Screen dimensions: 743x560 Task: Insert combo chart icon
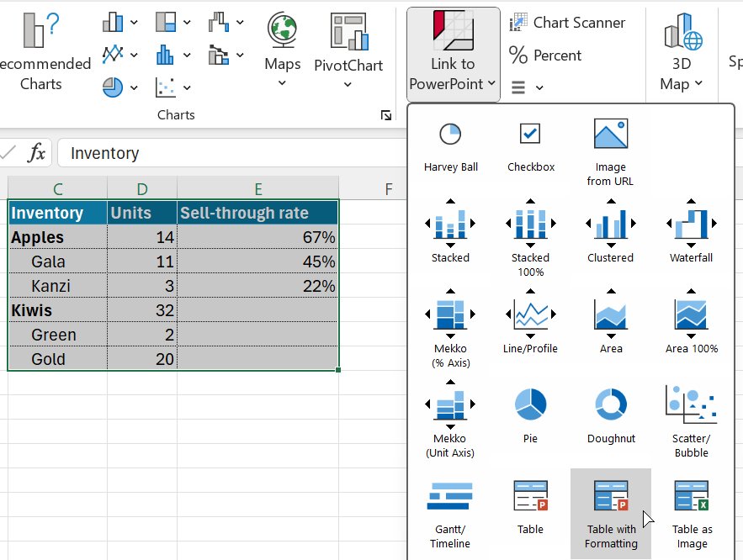point(219,55)
